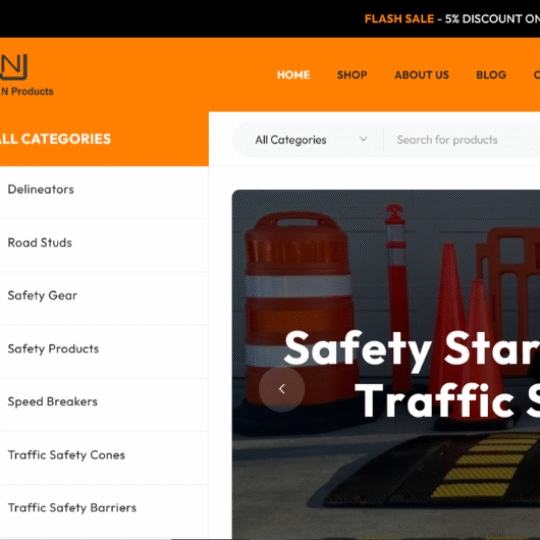This screenshot has width=540, height=540.
Task: Open the SHOP menu item
Action: pos(352,75)
